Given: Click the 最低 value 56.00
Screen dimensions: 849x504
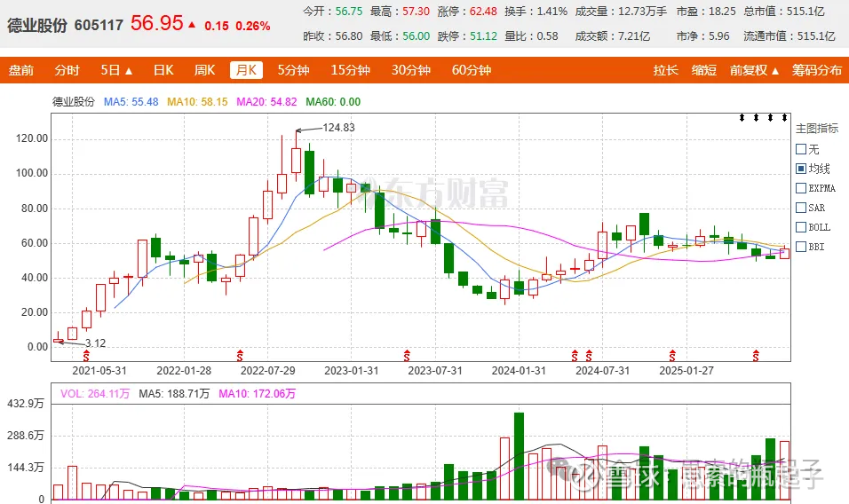Looking at the screenshot, I should [416, 36].
